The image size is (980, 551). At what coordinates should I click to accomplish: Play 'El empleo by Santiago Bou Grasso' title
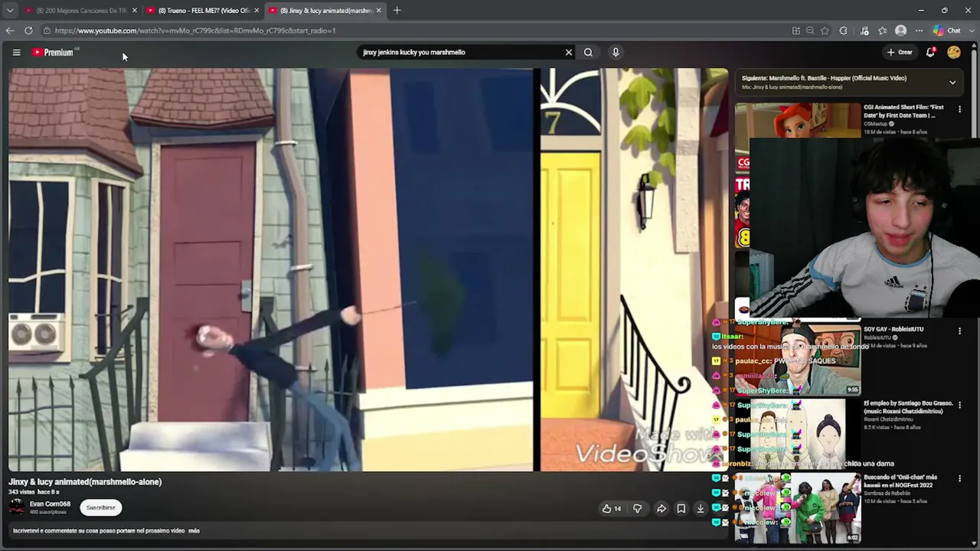click(x=908, y=407)
